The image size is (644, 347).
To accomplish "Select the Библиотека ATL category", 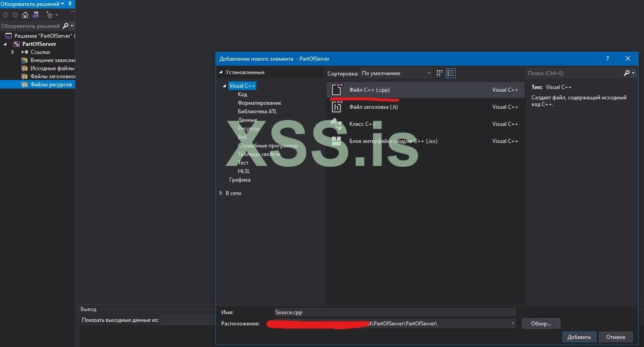I will click(x=257, y=111).
